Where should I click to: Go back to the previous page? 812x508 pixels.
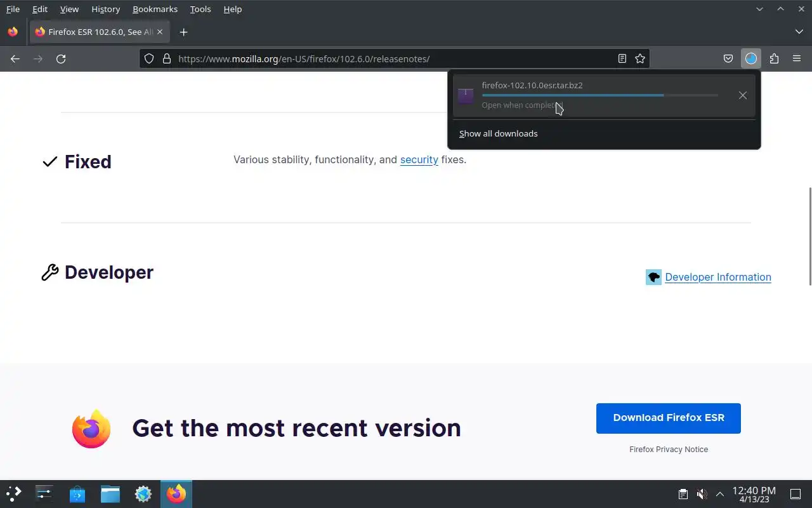pyautogui.click(x=15, y=58)
